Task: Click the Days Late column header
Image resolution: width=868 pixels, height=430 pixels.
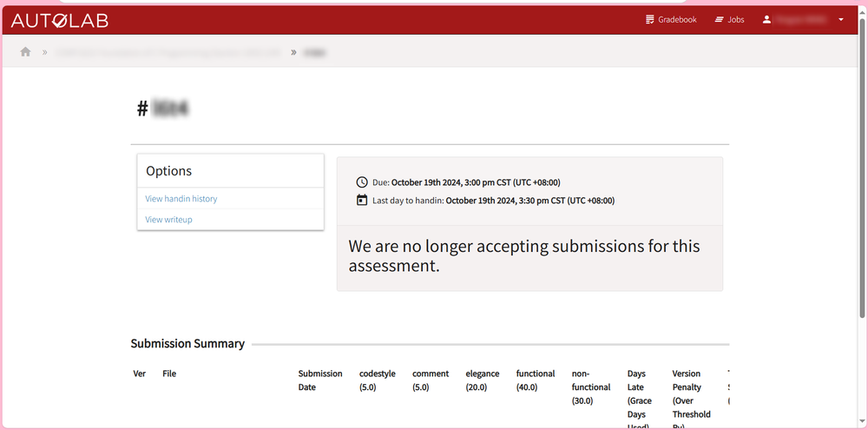Action: pyautogui.click(x=640, y=399)
